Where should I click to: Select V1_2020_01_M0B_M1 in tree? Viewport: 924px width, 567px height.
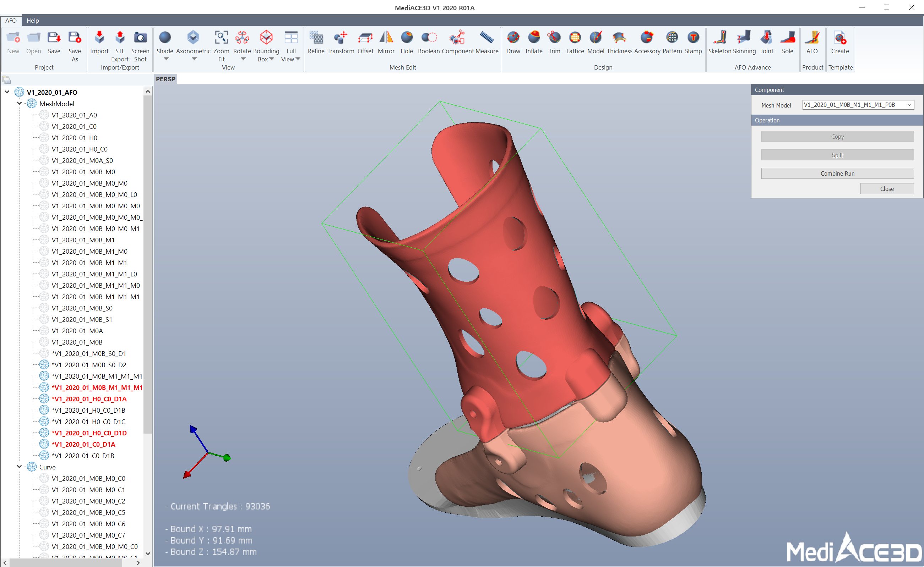pos(83,240)
